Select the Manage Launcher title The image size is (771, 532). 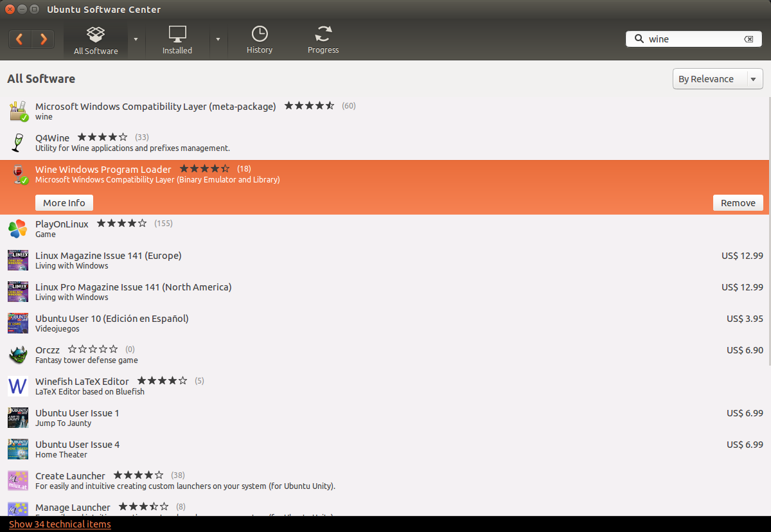[73, 508]
